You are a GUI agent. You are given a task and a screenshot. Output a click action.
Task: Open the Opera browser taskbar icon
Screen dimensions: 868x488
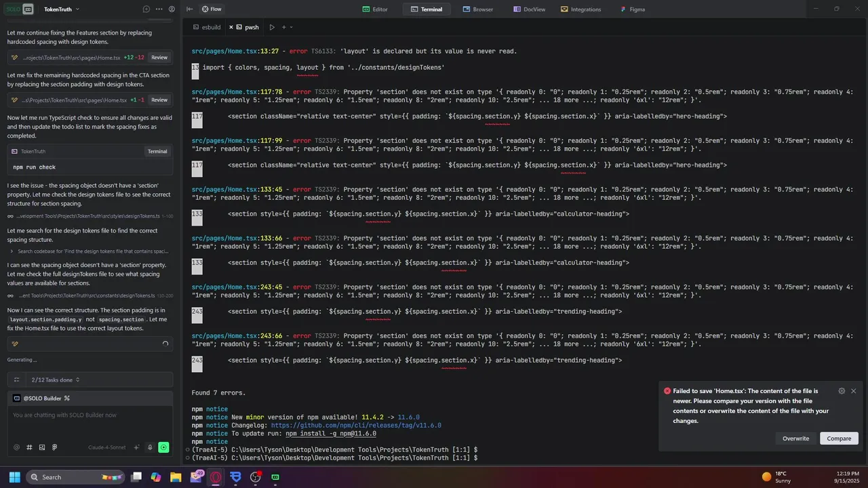(x=216, y=477)
